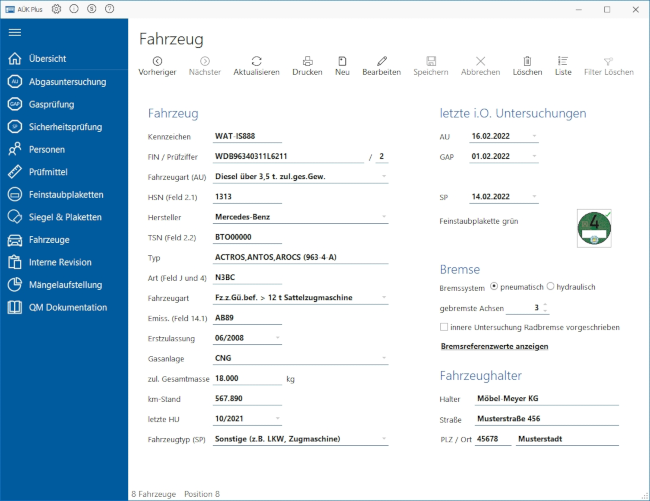650x501 pixels.
Task: Click the Vorheriger (previous) arrow icon
Action: (x=158, y=61)
